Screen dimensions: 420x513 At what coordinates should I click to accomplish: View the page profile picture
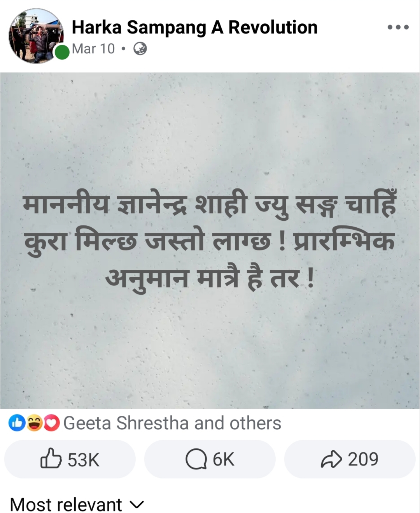(x=37, y=36)
